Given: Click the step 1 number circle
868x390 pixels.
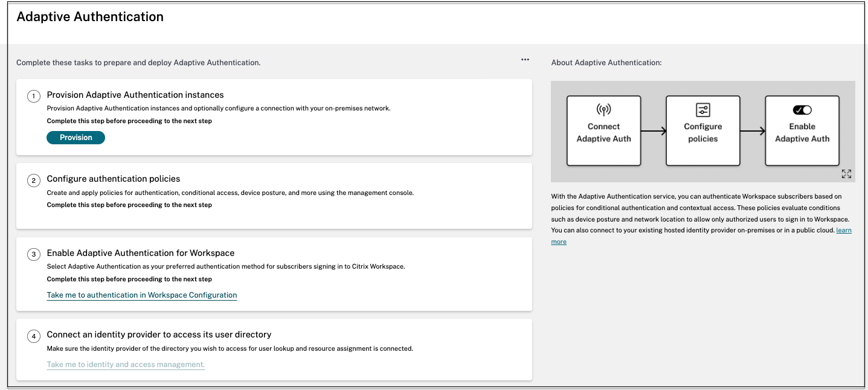Looking at the screenshot, I should pos(34,96).
